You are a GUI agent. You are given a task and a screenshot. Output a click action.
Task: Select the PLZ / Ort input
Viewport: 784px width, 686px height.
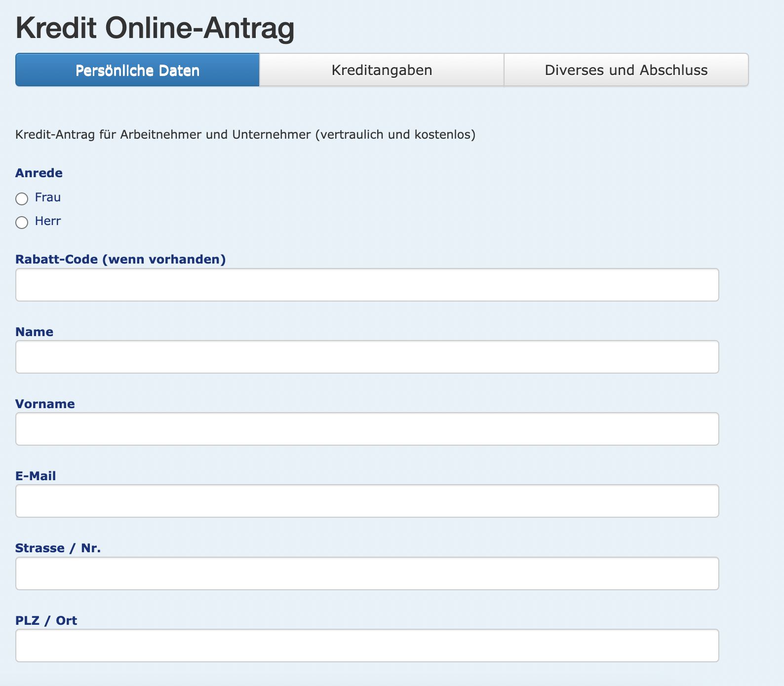coord(367,646)
